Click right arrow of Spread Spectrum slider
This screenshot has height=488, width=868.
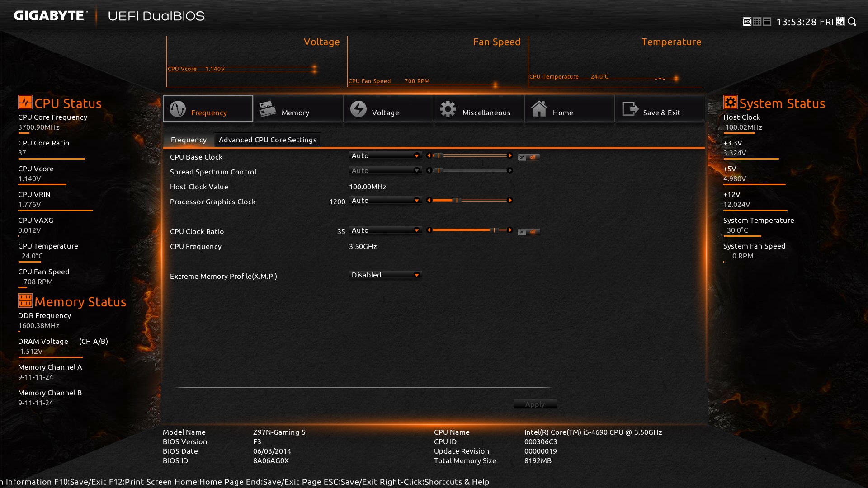pyautogui.click(x=510, y=170)
